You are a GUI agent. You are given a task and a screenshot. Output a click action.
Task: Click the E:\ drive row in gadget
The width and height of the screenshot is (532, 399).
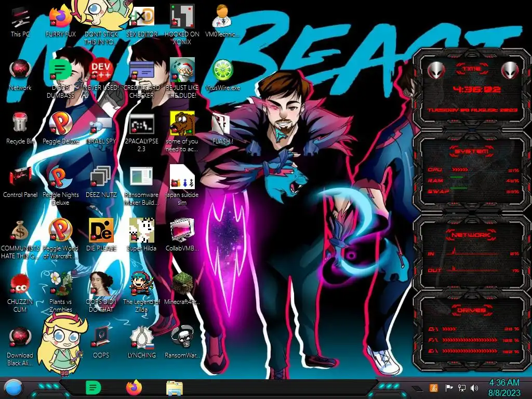473,351
